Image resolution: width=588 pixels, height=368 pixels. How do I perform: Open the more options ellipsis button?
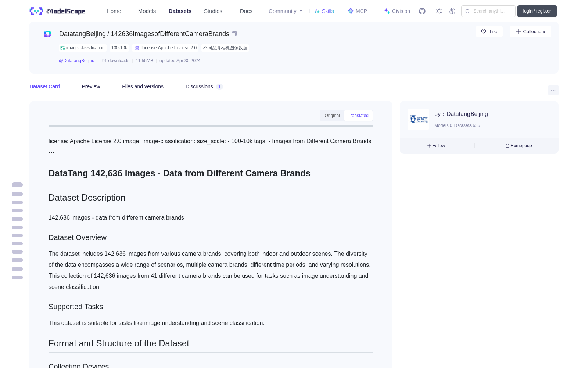tap(553, 90)
